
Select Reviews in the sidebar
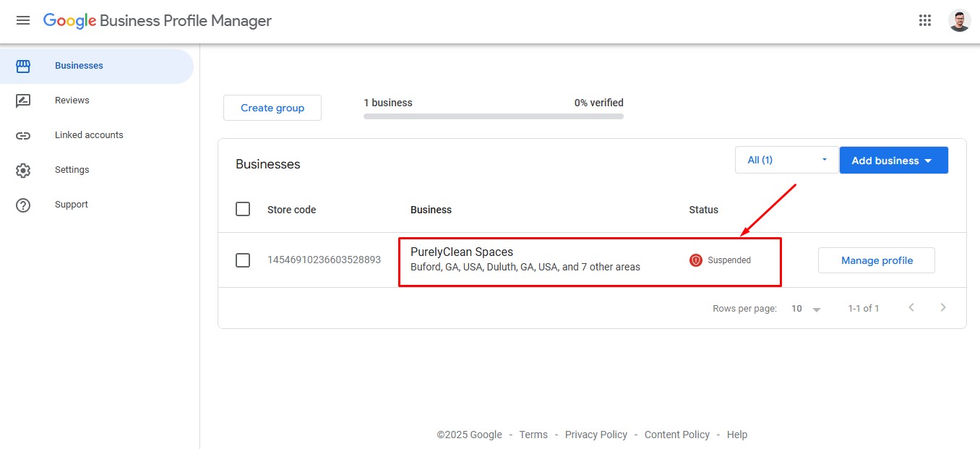tap(72, 101)
